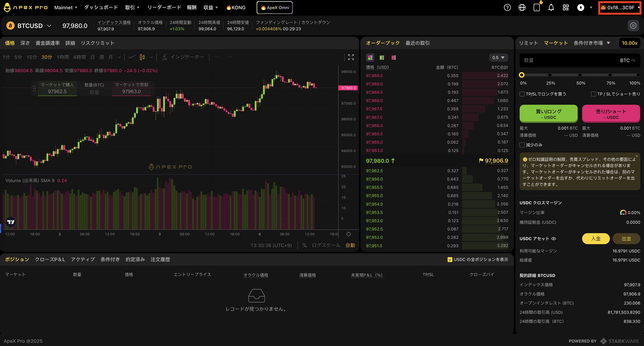Switch to the 最近の取引 tab
This screenshot has height=346, width=644.
click(x=417, y=43)
